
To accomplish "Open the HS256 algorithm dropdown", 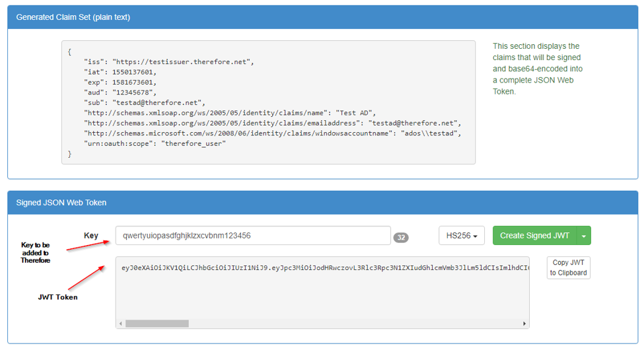I will coord(462,236).
